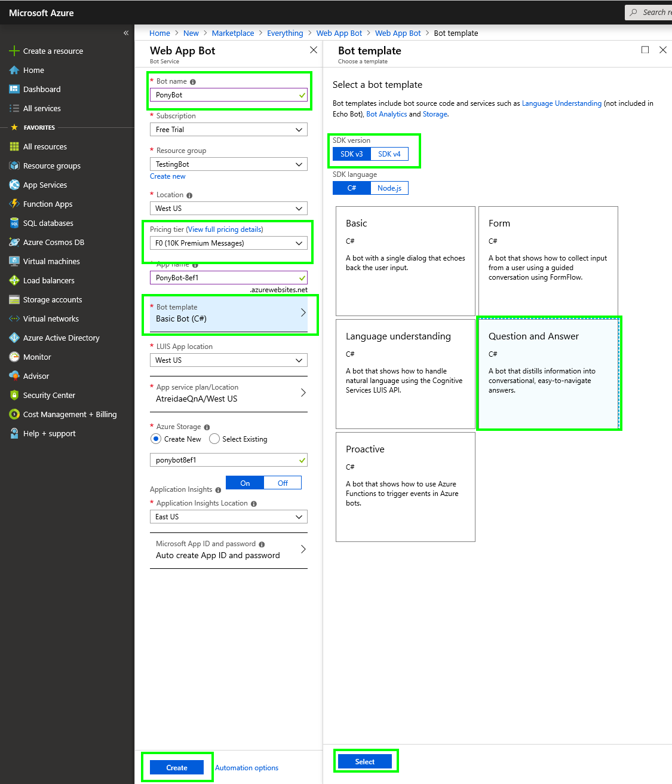Click the Create button

tap(177, 768)
